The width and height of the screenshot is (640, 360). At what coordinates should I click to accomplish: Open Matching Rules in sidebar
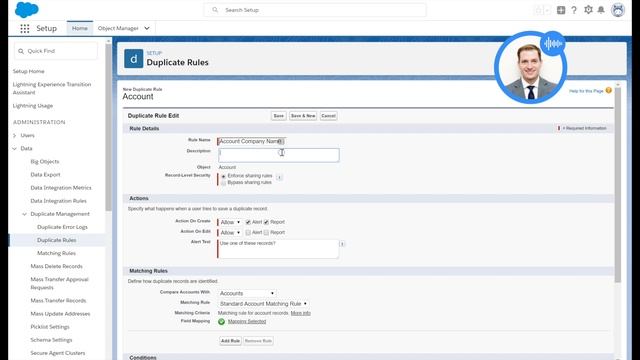56,253
